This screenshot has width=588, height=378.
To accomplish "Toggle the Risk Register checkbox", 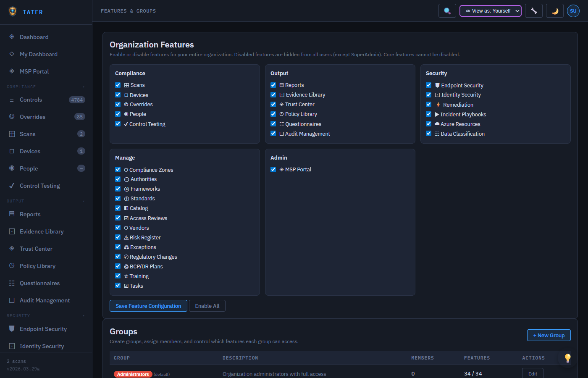I will pyautogui.click(x=118, y=237).
